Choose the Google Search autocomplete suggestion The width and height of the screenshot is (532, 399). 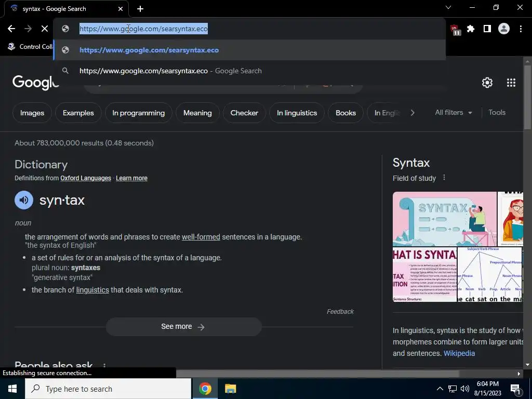249,71
